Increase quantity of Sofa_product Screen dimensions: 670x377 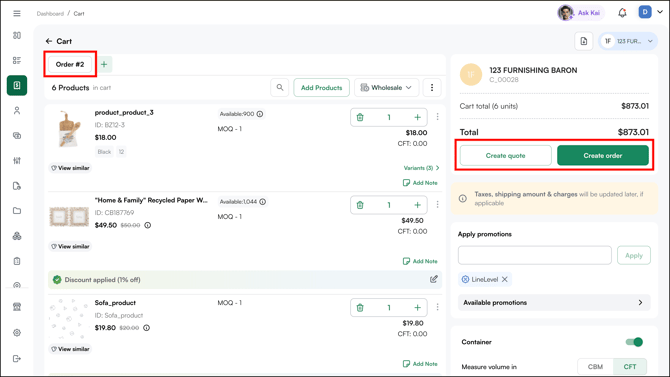pyautogui.click(x=417, y=308)
